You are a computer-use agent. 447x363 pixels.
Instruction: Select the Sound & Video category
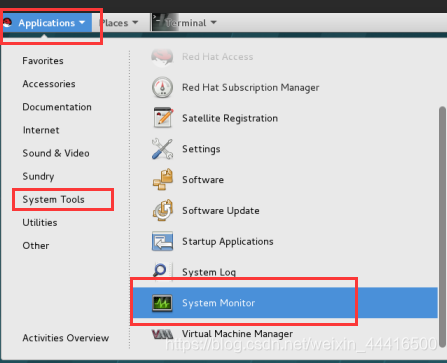tap(56, 153)
